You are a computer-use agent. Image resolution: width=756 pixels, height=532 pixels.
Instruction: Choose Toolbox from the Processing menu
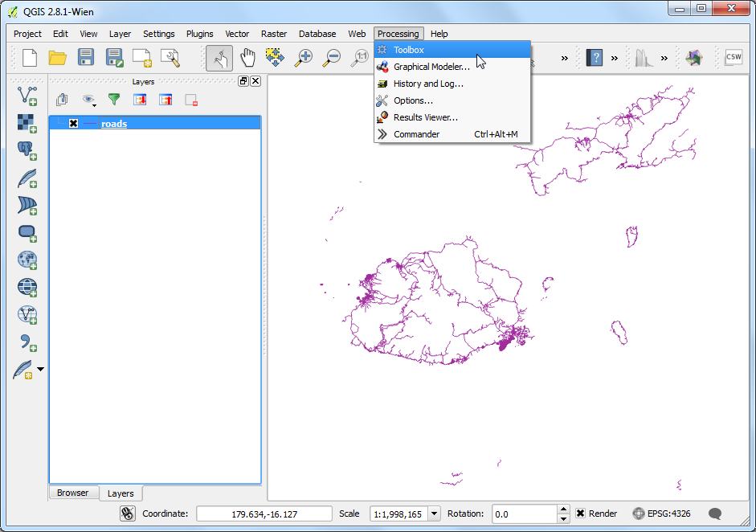(x=408, y=50)
